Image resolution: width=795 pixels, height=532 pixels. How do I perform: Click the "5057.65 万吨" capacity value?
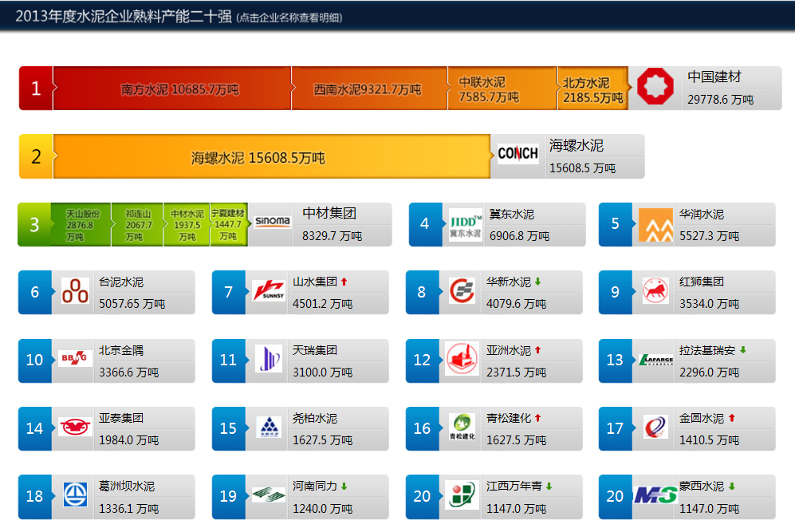[x=132, y=305]
